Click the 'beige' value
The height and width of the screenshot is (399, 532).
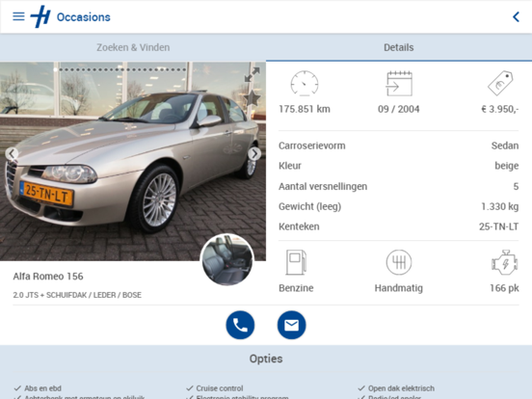coord(507,166)
